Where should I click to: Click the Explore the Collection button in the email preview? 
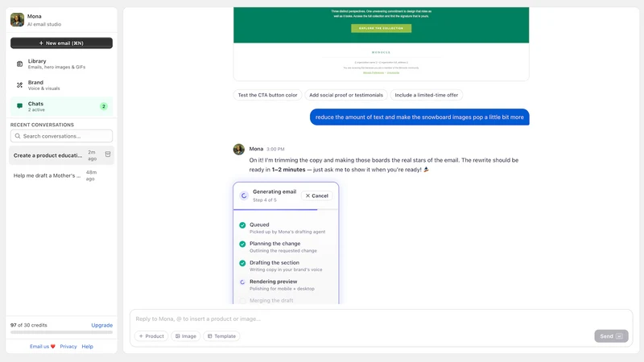[x=381, y=28]
